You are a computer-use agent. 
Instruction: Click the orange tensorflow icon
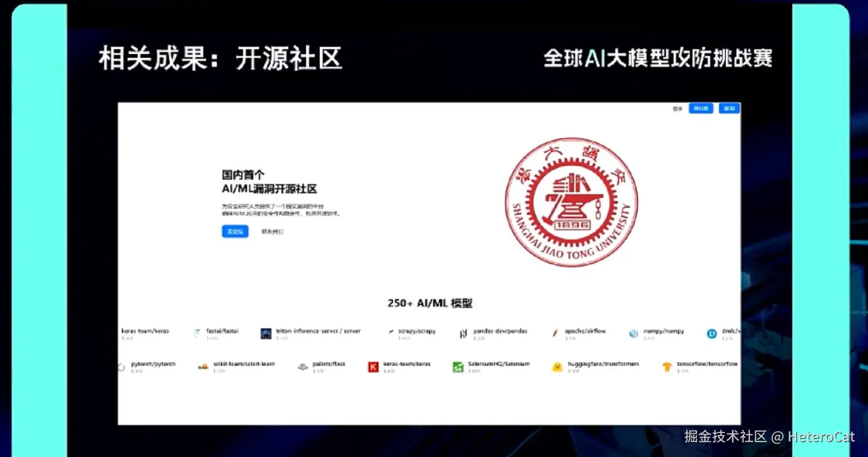(x=667, y=367)
